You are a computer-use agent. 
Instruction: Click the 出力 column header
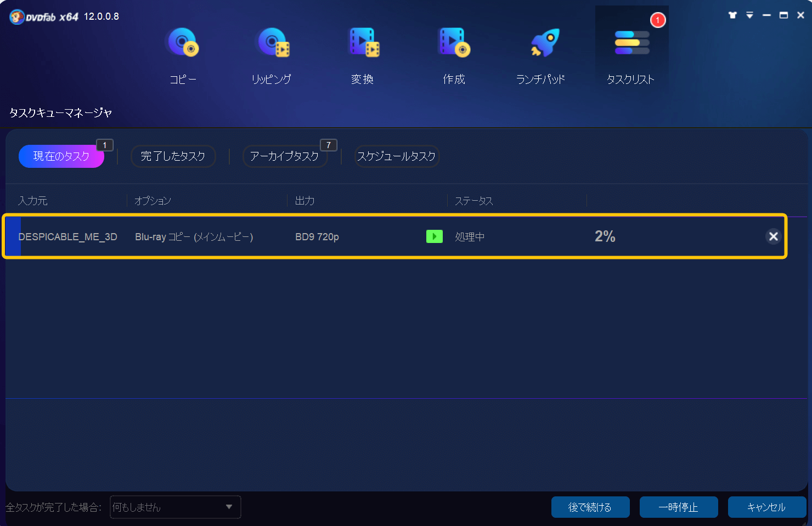305,201
